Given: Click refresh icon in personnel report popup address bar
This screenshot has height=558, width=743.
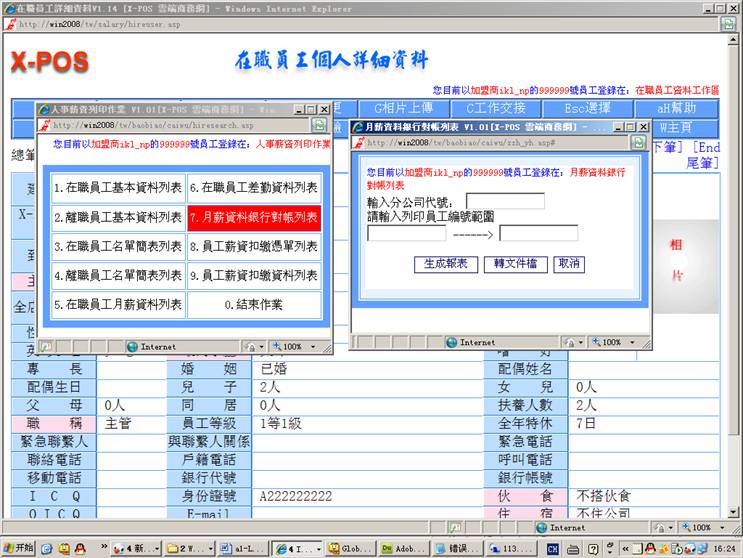Looking at the screenshot, I should pos(318,125).
